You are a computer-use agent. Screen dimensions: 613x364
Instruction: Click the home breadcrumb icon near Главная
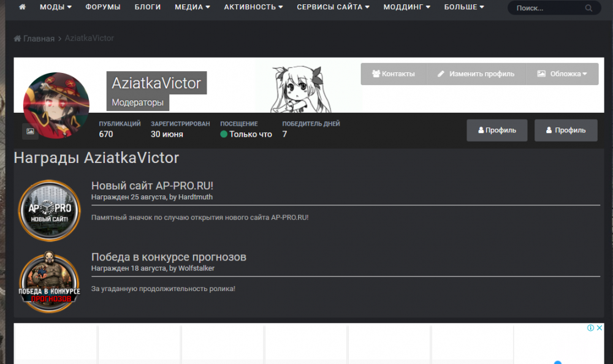[17, 38]
